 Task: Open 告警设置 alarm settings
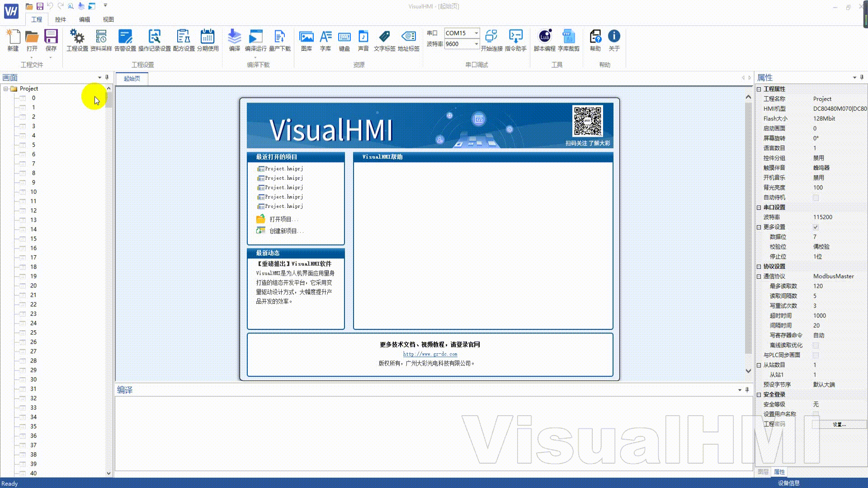click(x=125, y=40)
